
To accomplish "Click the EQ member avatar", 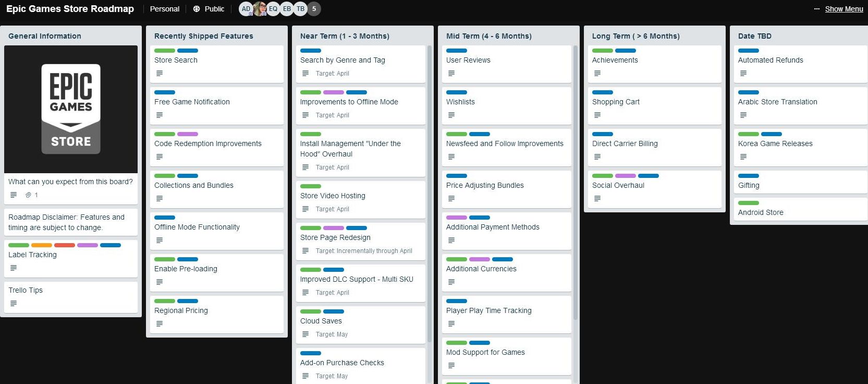I will pyautogui.click(x=273, y=9).
